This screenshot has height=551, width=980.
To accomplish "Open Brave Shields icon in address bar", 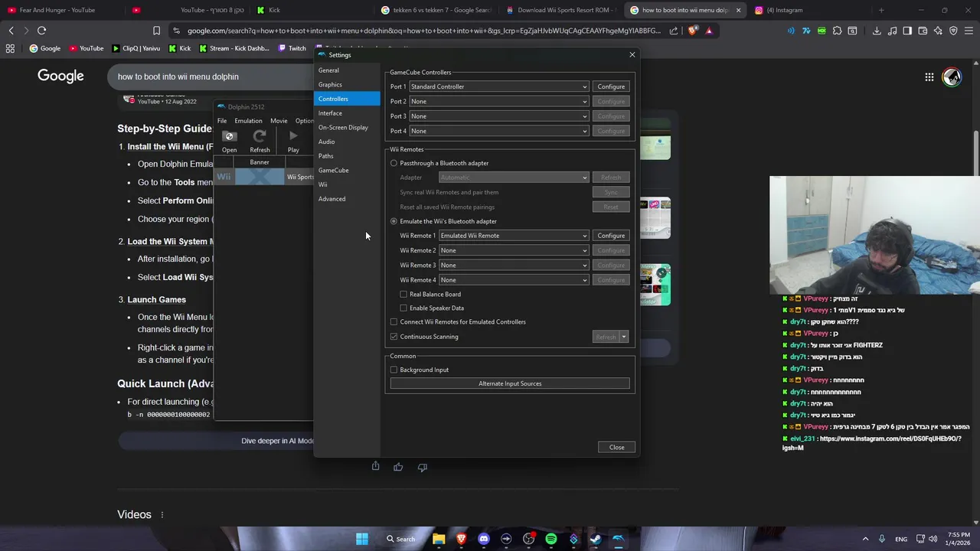I will click(693, 31).
